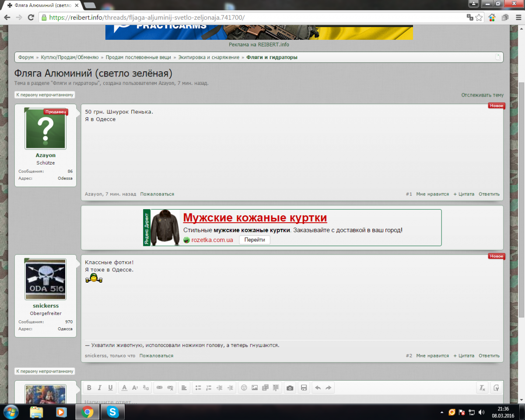The image size is (525, 420).
Task: Report post #1 via Пожаловаться
Action: coord(157,194)
